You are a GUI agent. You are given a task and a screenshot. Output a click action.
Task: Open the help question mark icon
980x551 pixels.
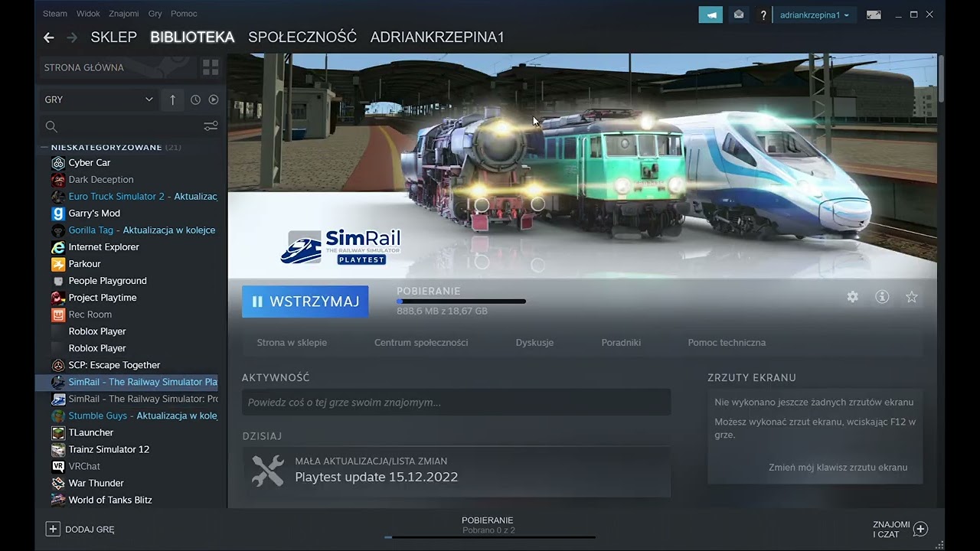(763, 15)
